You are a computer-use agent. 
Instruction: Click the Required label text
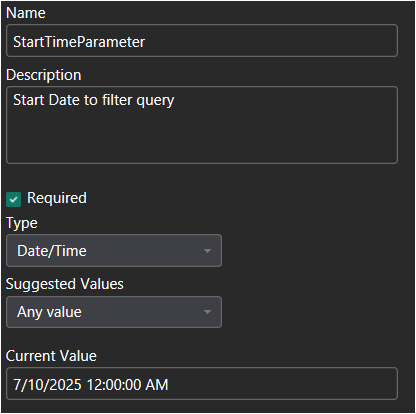pyautogui.click(x=57, y=198)
